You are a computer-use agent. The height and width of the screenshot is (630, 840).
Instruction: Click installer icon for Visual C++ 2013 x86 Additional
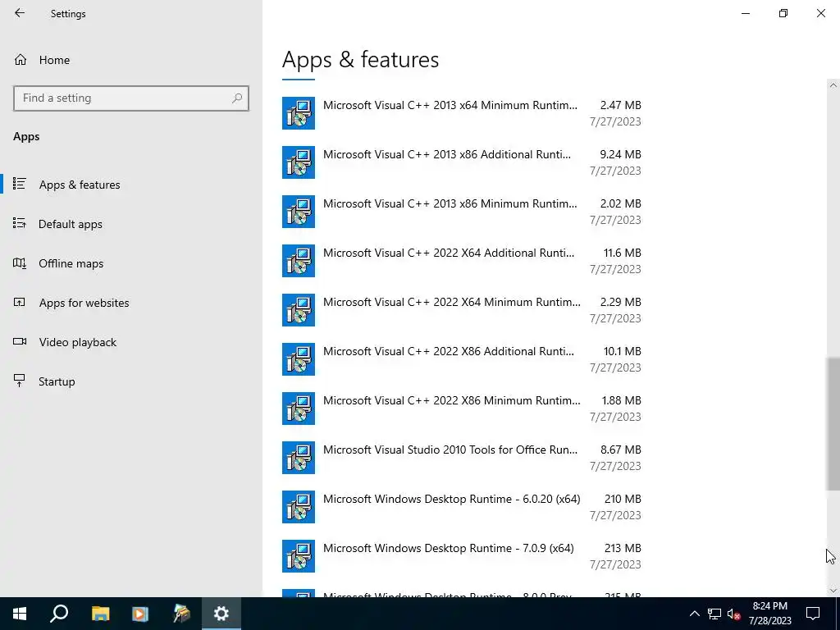pyautogui.click(x=299, y=162)
